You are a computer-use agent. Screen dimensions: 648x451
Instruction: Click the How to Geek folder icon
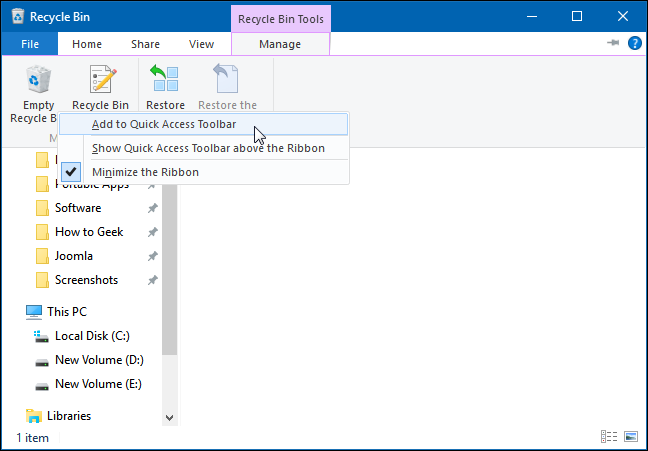point(42,232)
